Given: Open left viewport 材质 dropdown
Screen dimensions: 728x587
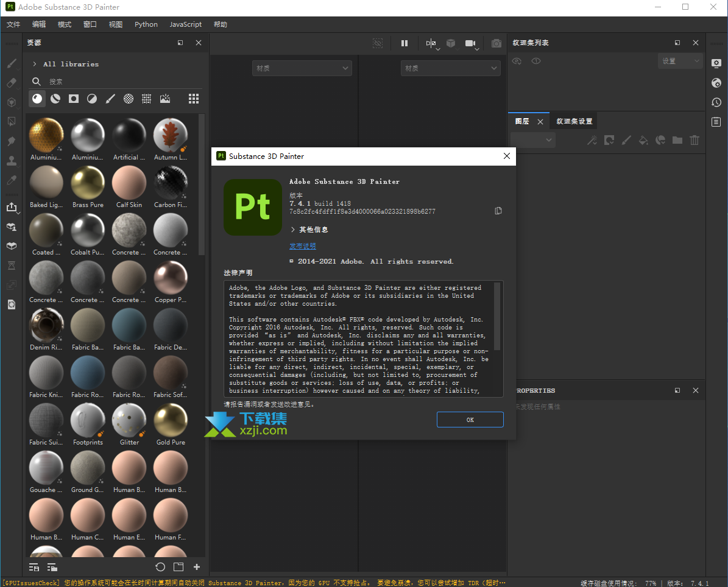Looking at the screenshot, I should tap(302, 68).
